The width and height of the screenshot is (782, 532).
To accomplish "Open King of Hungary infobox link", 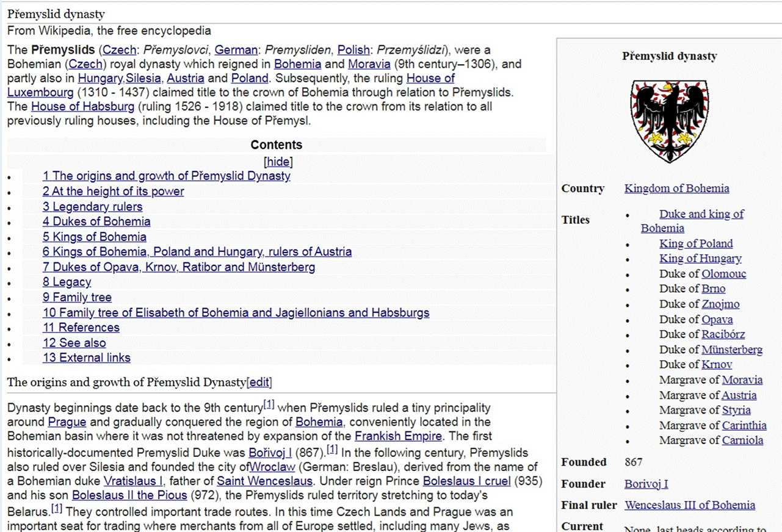I will point(700,258).
